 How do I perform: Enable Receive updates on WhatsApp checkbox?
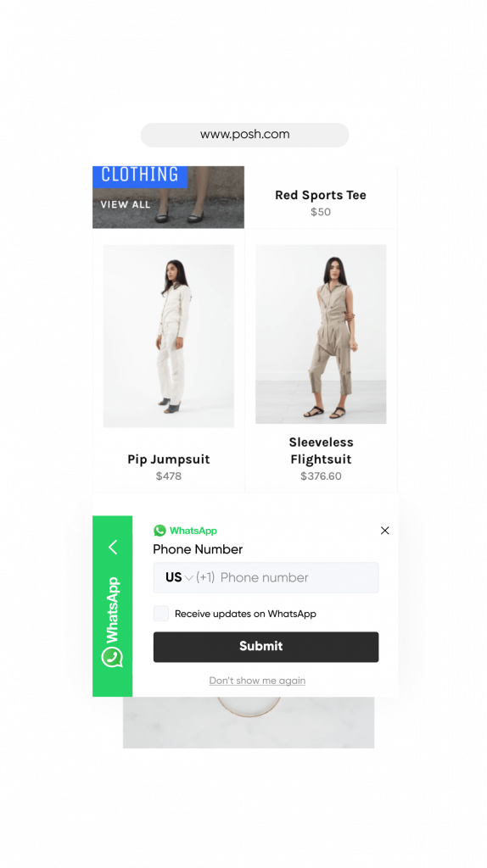coord(160,613)
